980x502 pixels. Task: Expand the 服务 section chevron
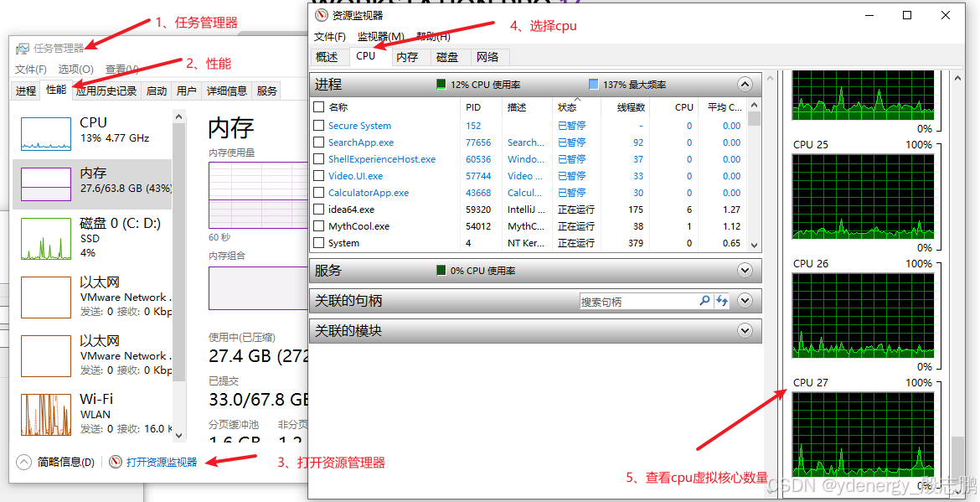pos(745,271)
